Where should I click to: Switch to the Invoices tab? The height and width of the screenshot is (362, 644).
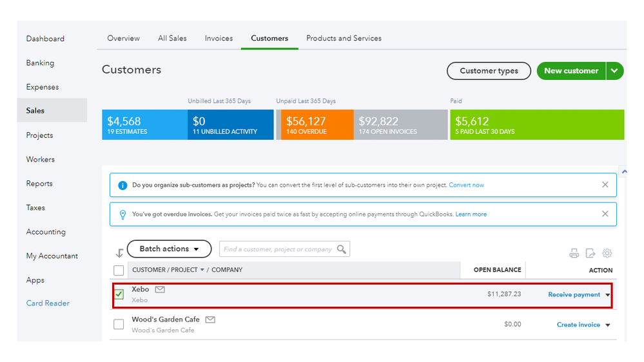tap(219, 39)
